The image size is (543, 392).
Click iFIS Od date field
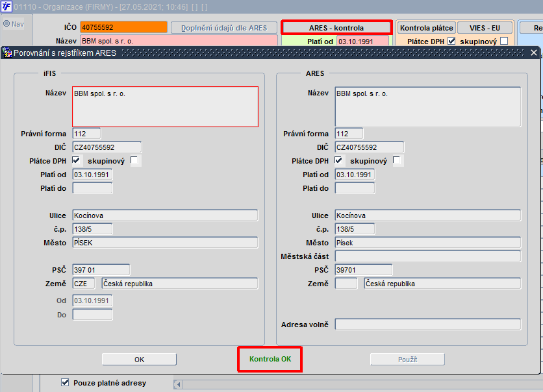92,300
